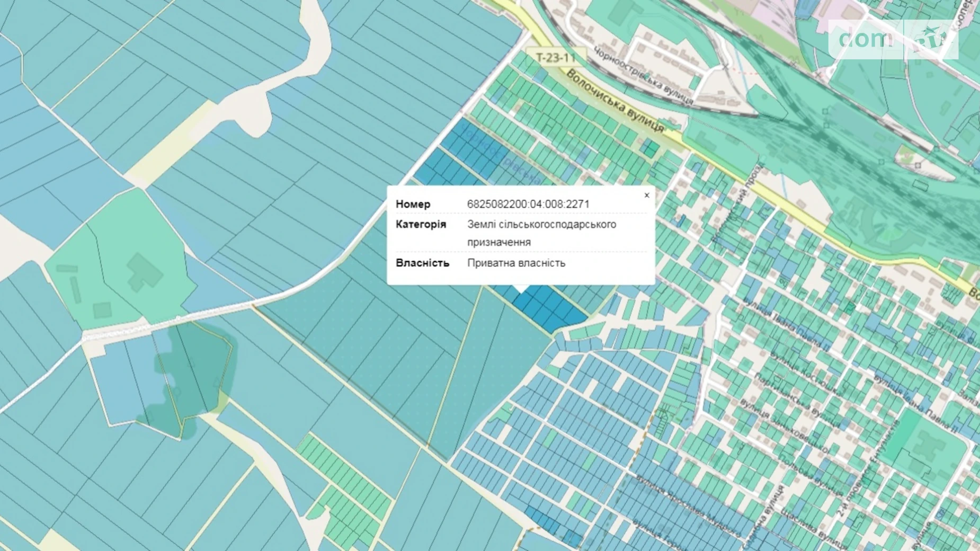Click the popup pointer arrow tip
This screenshot has width=980, height=551.
[x=521, y=291]
